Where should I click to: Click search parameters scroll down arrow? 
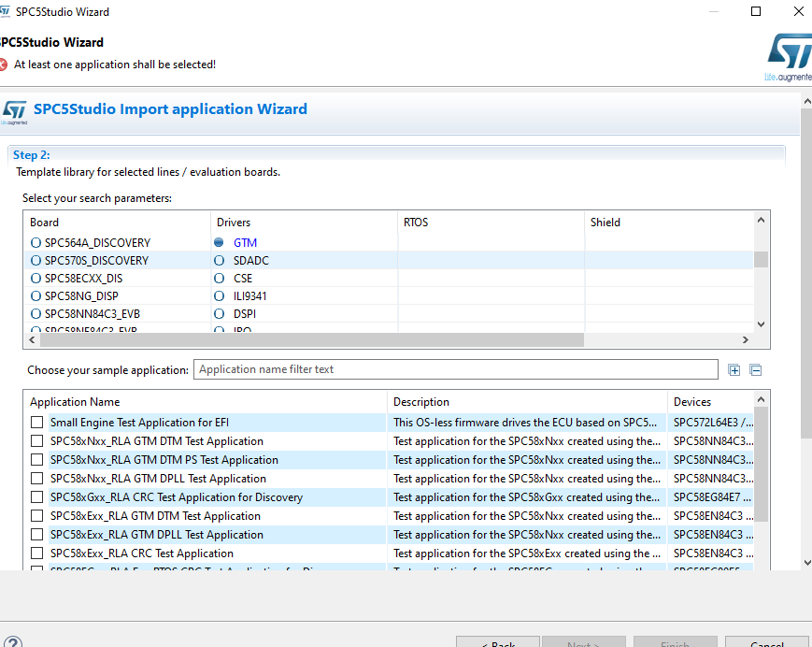coord(761,324)
